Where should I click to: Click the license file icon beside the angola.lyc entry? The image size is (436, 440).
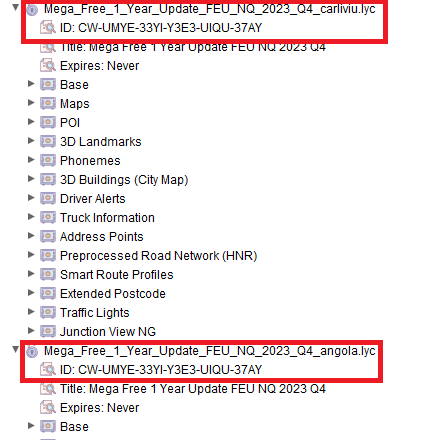(x=32, y=351)
